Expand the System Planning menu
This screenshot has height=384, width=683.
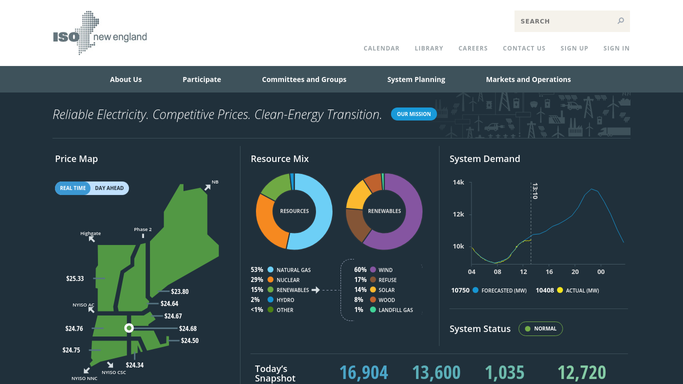416,79
